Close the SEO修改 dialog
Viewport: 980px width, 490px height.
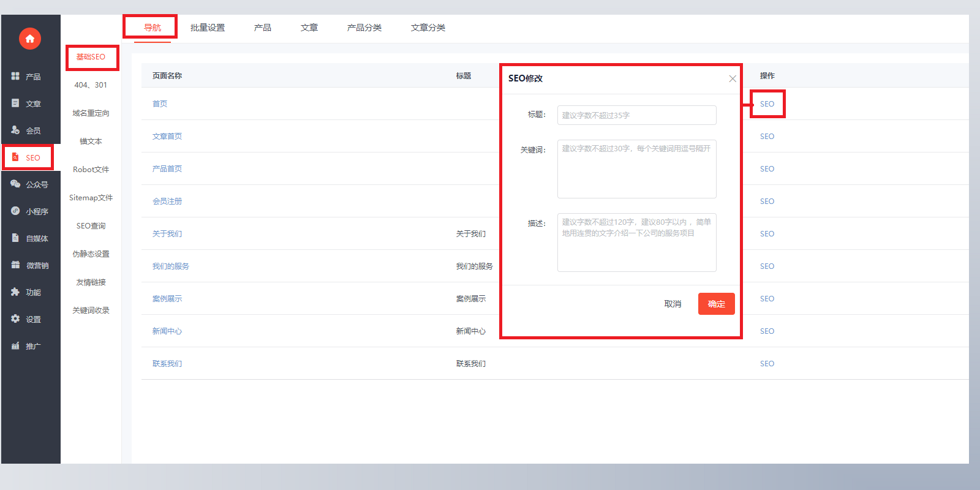[733, 78]
